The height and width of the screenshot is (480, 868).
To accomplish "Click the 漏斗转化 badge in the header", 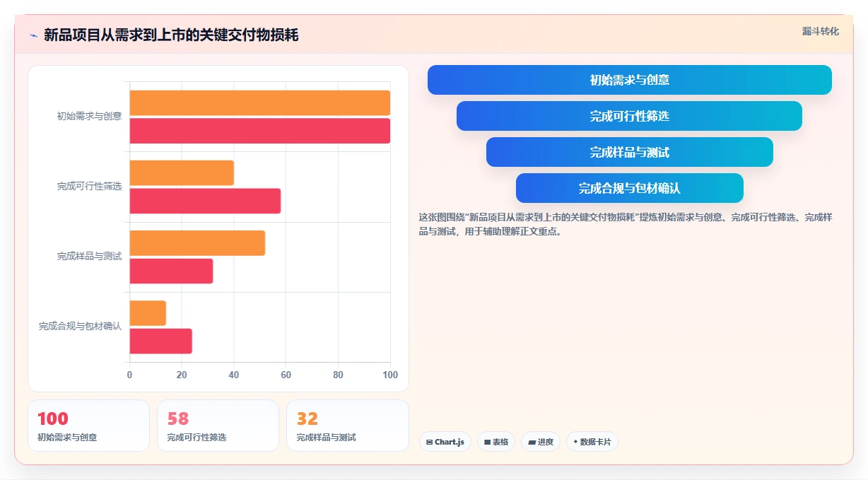I will coord(820,31).
